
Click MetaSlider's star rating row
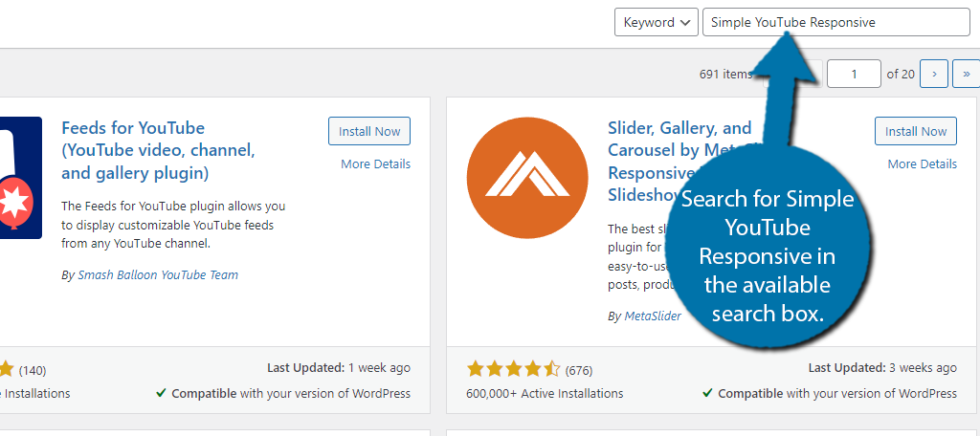(514, 369)
